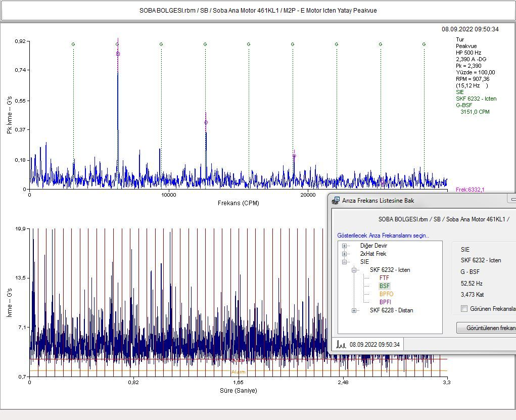Select BPFO fault frequency in tree
This screenshot has height=420, width=516.
click(386, 294)
